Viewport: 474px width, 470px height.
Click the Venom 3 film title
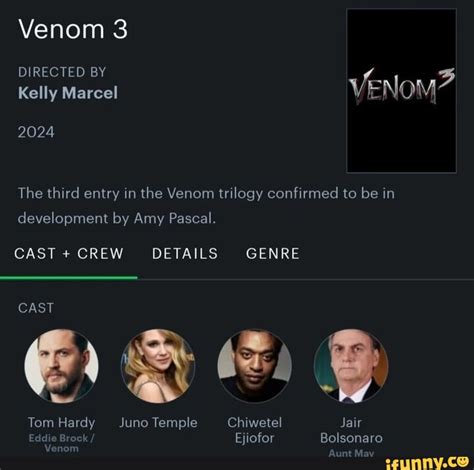73,29
